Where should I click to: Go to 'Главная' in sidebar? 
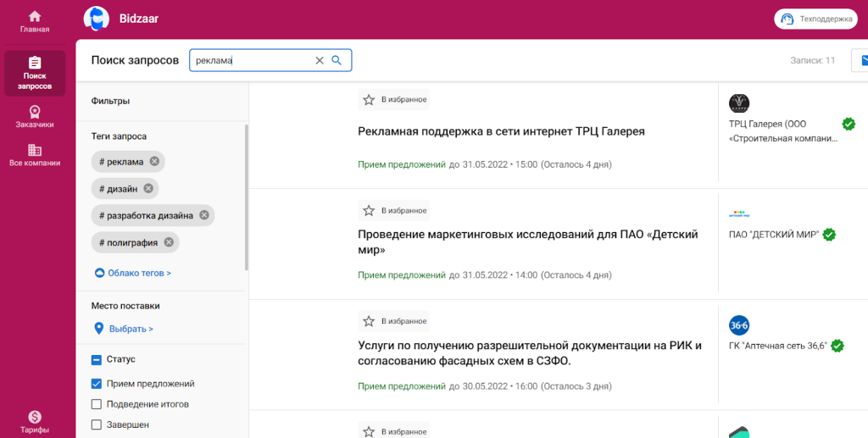coord(35,22)
